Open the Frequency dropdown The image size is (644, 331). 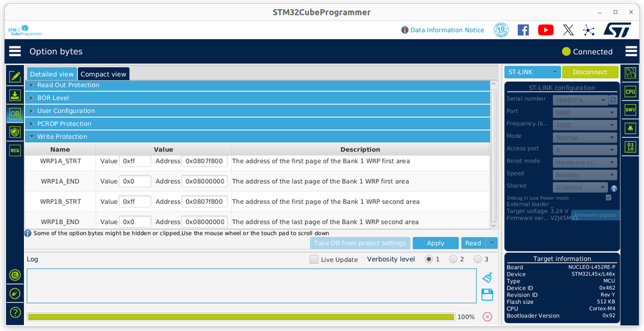[585, 125]
